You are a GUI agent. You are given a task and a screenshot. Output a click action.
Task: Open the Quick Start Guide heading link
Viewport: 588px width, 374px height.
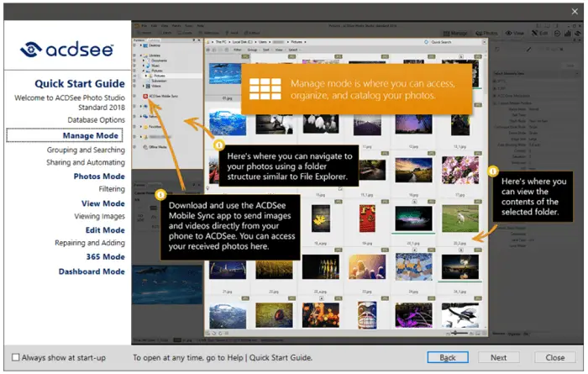[80, 84]
